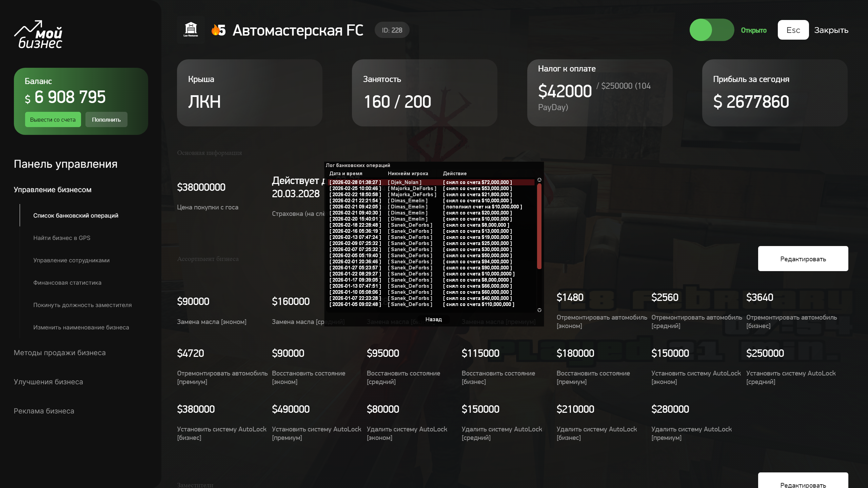Click Вывести со счета button

(x=53, y=120)
